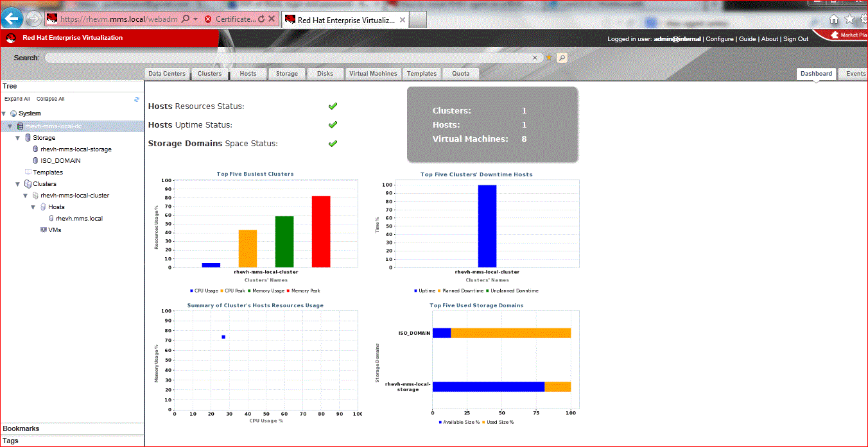
Task: Click the blue Uptime bar in downtime chart
Action: click(487, 226)
